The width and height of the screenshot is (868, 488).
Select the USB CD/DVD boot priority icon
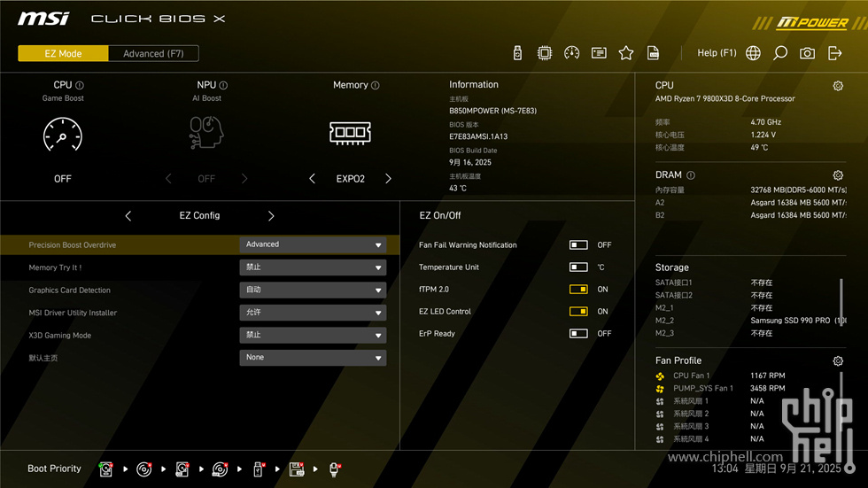(x=220, y=469)
